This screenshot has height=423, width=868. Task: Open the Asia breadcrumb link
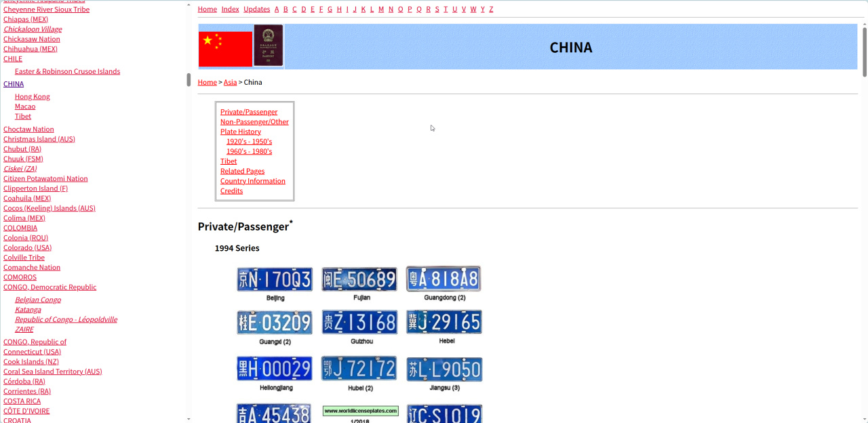pos(231,82)
